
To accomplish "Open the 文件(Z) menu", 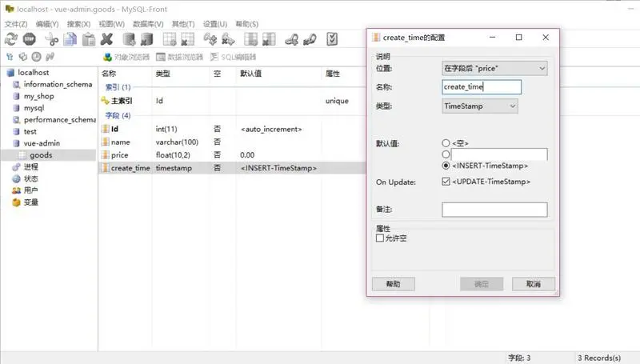I will click(x=16, y=24).
